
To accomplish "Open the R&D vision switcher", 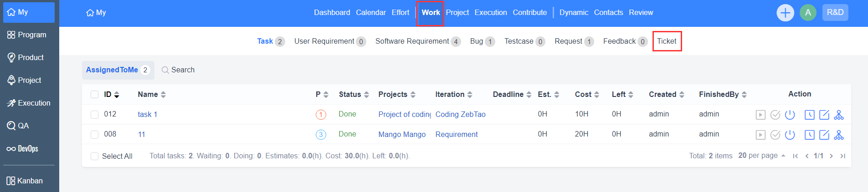I will point(835,13).
